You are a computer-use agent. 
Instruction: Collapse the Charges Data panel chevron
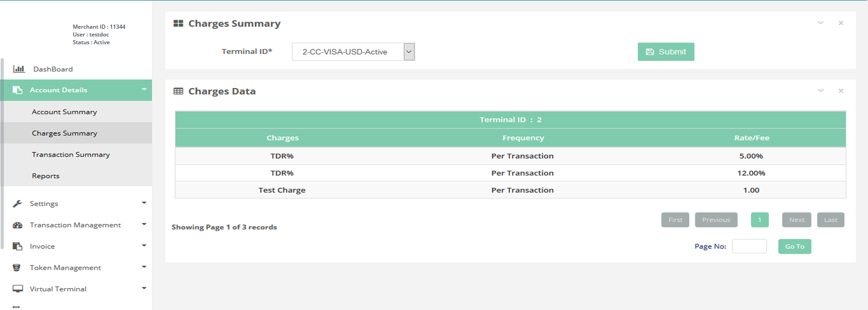(820, 91)
